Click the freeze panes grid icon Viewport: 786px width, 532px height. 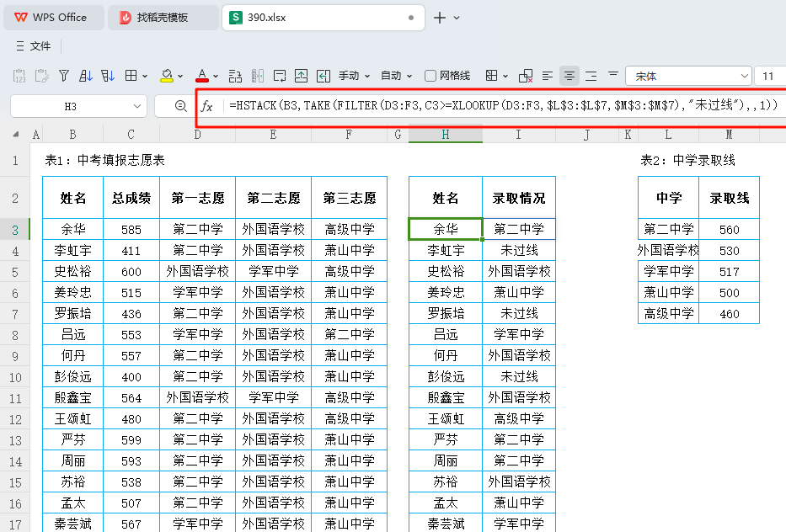(x=492, y=76)
